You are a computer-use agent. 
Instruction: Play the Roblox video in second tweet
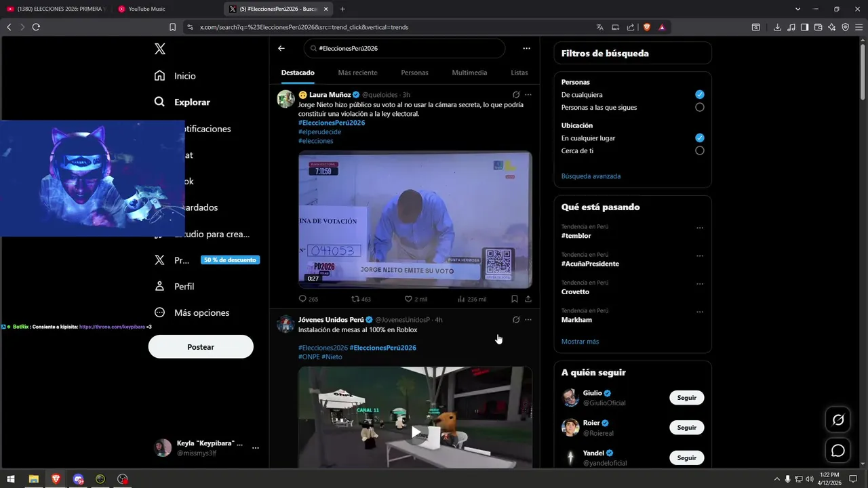[x=415, y=432]
